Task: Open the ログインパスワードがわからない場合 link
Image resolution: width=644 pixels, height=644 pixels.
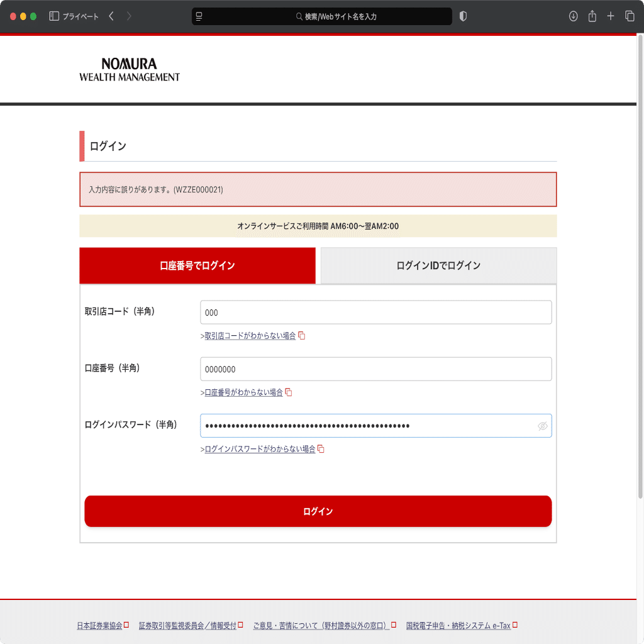Action: coord(261,449)
